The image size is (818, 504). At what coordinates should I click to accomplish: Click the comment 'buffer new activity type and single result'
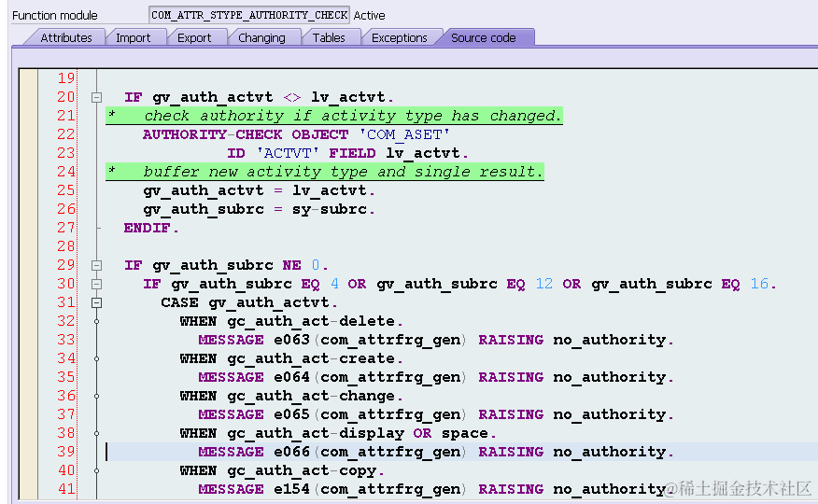[x=343, y=172]
